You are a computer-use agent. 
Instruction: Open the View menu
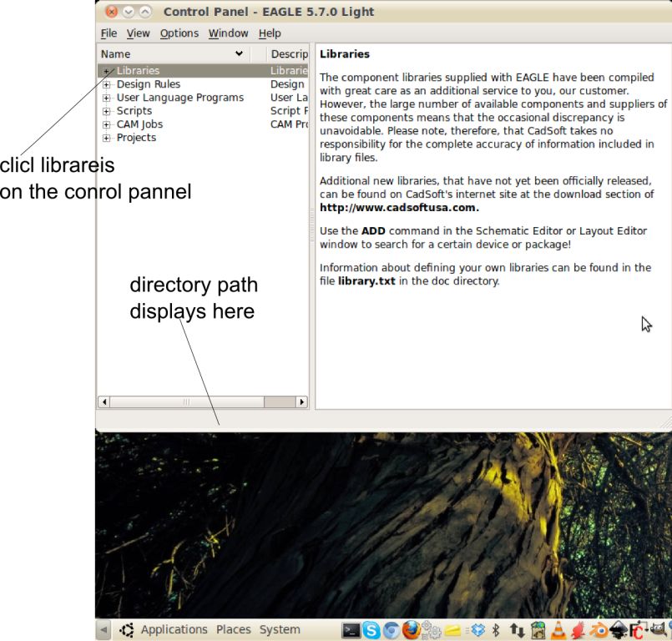click(x=138, y=33)
